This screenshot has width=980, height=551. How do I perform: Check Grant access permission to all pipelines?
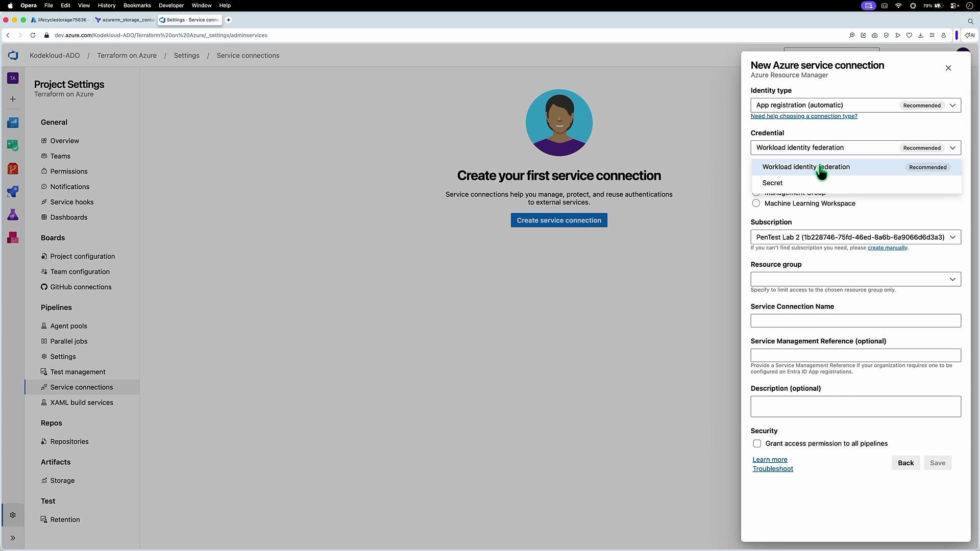[757, 444]
